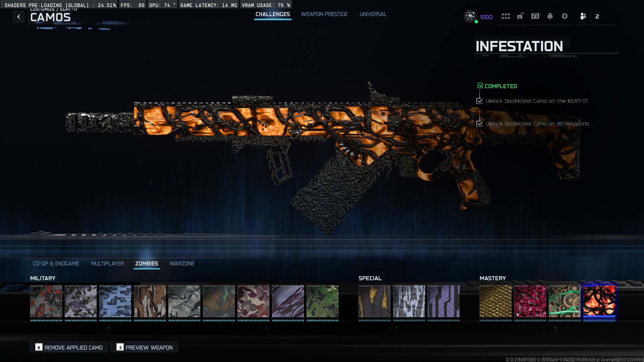Select the yellow dripping special camo

pyautogui.click(x=375, y=301)
